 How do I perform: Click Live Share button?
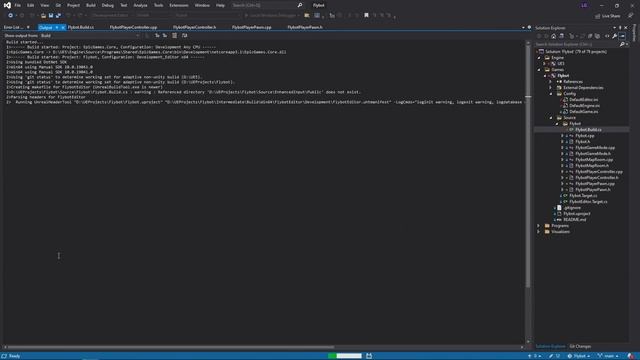point(607,16)
